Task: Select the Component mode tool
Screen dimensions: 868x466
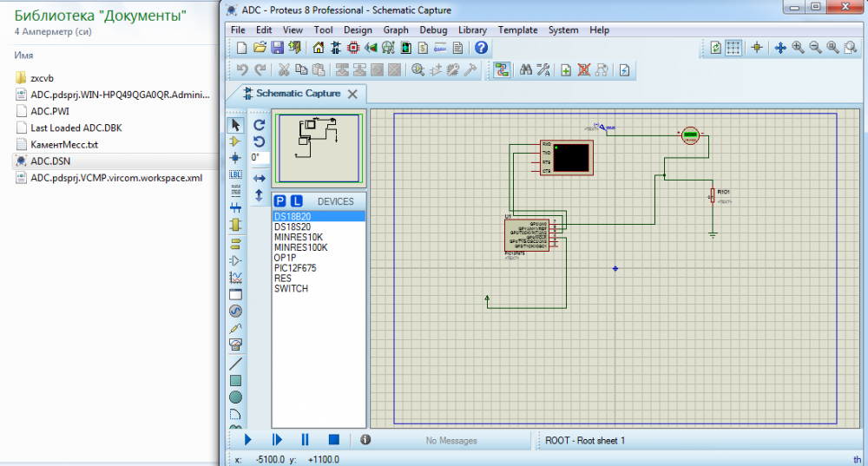Action: [235, 141]
